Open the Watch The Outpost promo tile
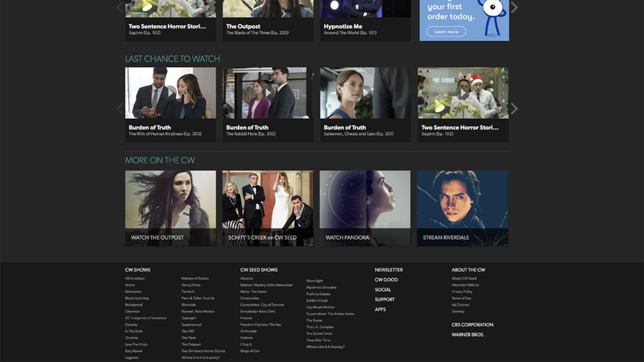This screenshot has width=644, height=362. coord(170,208)
